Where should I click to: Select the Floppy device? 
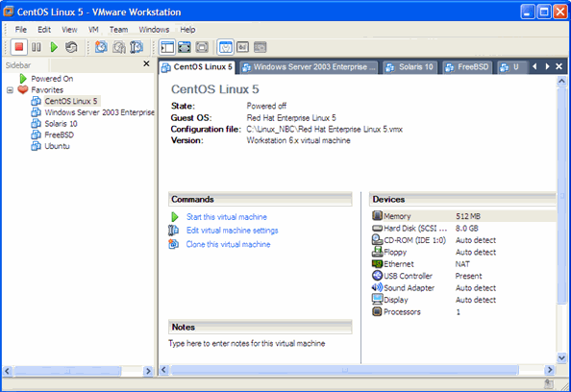(x=463, y=253)
